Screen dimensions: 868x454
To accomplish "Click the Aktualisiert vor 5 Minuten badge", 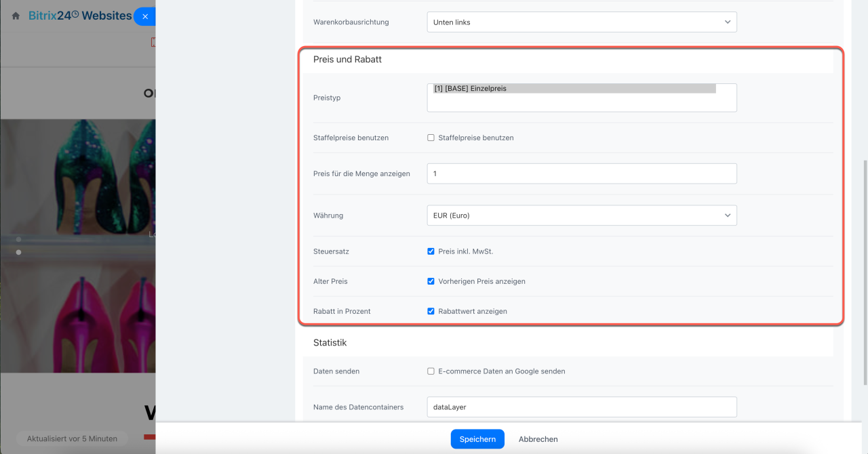I will (x=72, y=438).
